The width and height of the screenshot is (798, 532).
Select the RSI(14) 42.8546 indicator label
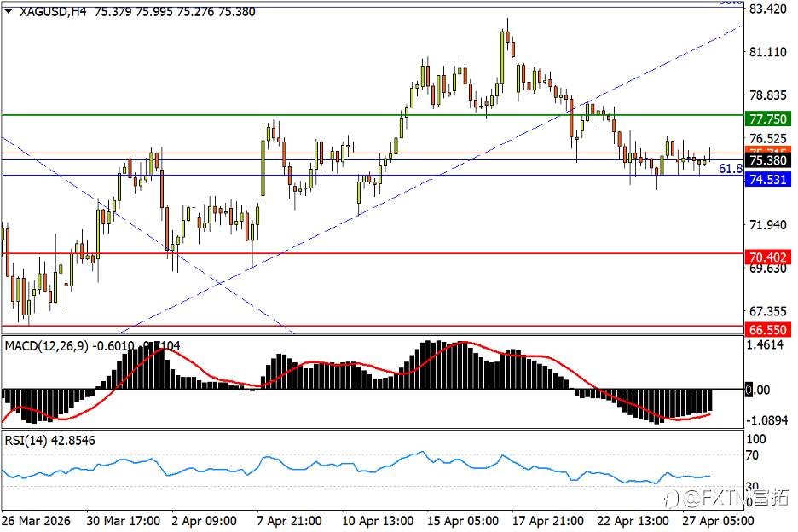pyautogui.click(x=49, y=441)
